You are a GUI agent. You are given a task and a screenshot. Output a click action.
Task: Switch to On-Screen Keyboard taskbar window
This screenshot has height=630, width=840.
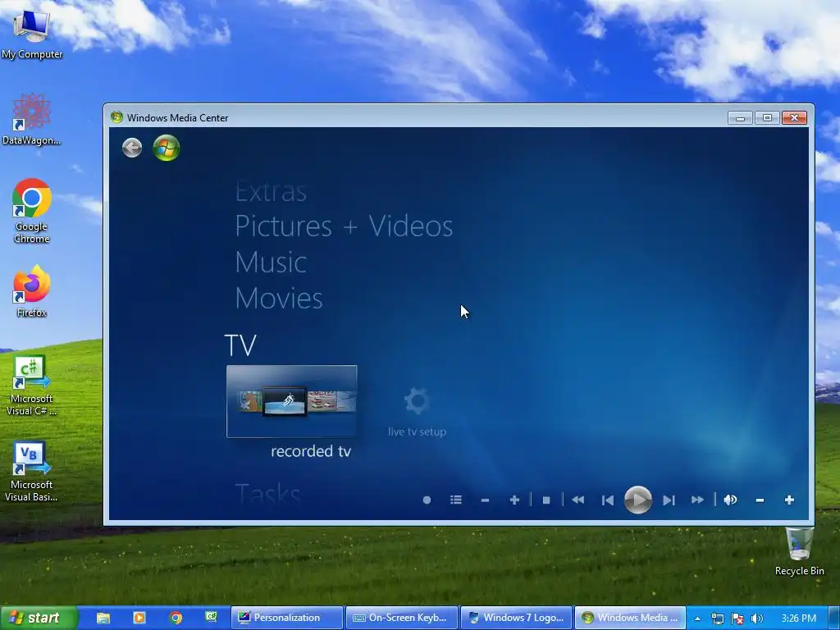(x=402, y=618)
